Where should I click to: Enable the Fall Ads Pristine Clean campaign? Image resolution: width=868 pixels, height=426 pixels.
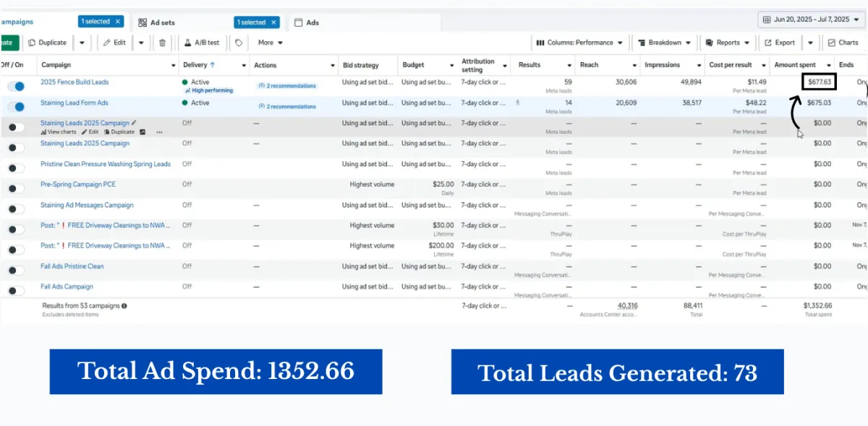(15, 270)
